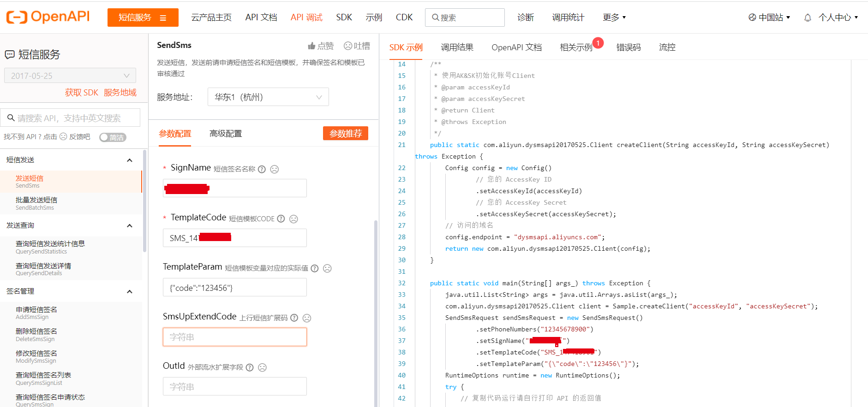Switch to the 错误码 tab
The image size is (868, 407).
[629, 47]
